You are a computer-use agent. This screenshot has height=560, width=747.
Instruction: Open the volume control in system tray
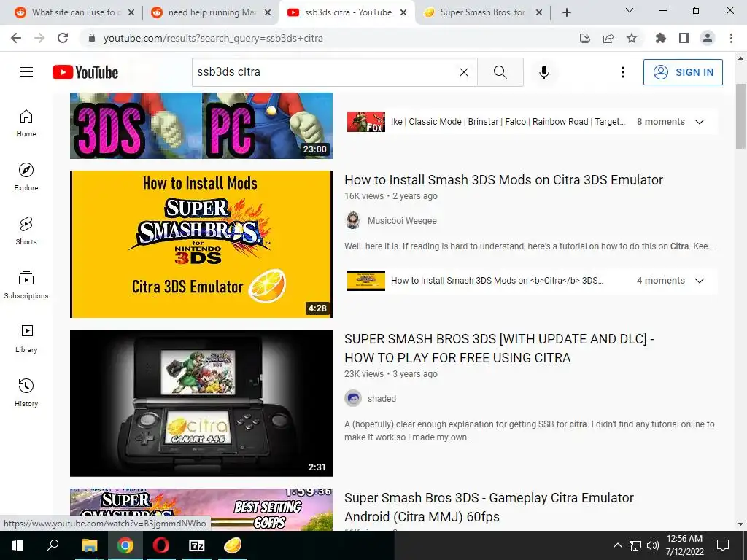(x=653, y=545)
